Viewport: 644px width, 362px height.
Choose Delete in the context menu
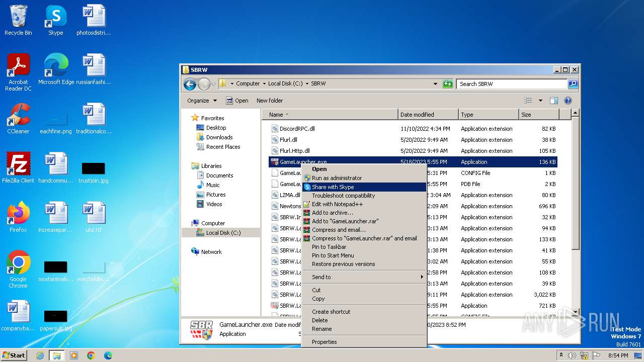pyautogui.click(x=364, y=320)
